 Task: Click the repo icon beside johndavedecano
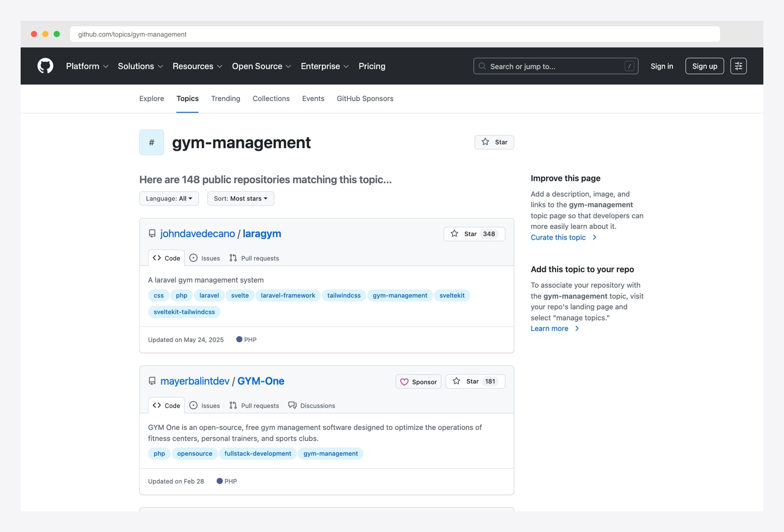click(x=152, y=234)
